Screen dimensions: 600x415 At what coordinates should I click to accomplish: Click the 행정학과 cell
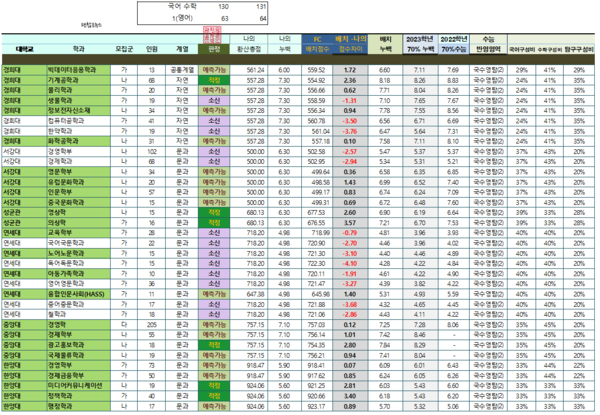pyautogui.click(x=78, y=406)
